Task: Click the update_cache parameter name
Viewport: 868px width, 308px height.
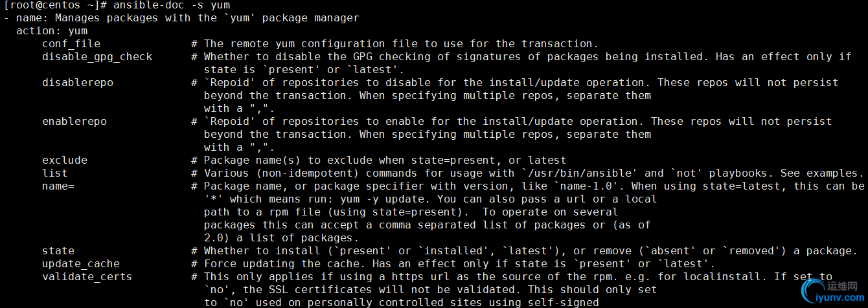Action: pos(81,264)
